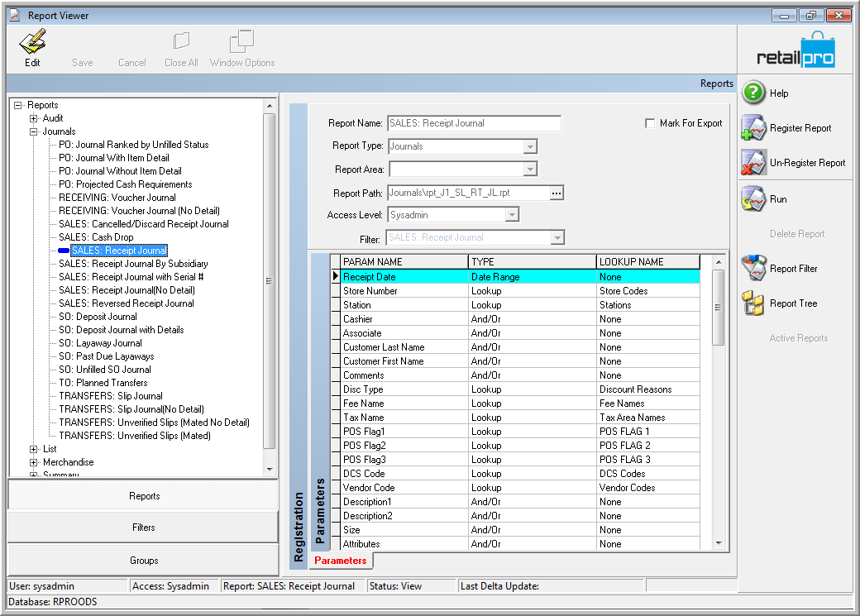860x616 pixels.
Task: Toggle the Mark For Export checkbox
Action: 650,123
